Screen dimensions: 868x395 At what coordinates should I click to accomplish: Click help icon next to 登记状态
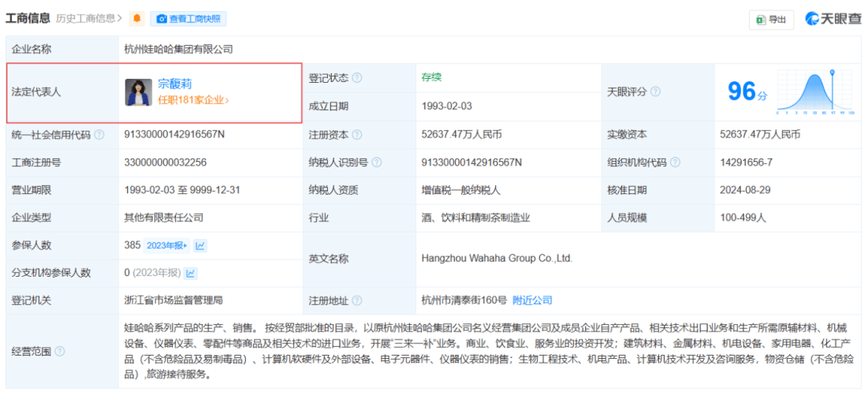click(x=357, y=78)
